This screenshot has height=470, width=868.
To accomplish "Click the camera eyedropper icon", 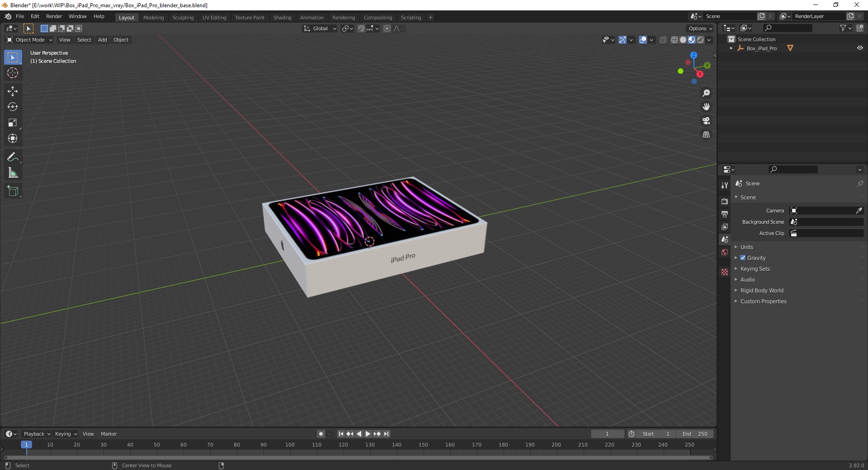I will (859, 211).
